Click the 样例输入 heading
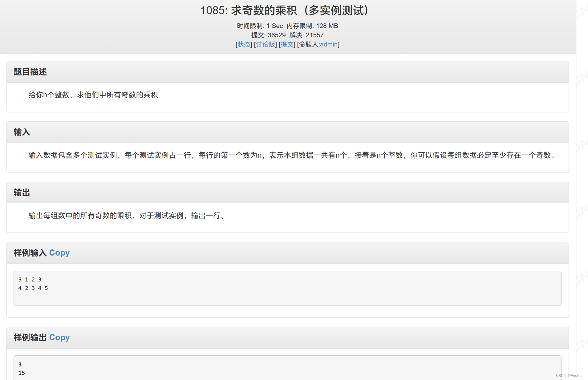The width and height of the screenshot is (588, 380). (29, 253)
